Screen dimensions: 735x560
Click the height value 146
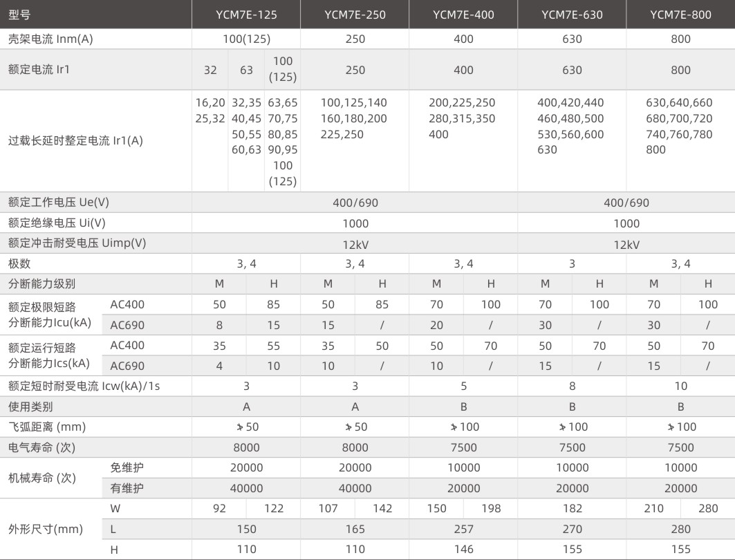click(x=463, y=549)
